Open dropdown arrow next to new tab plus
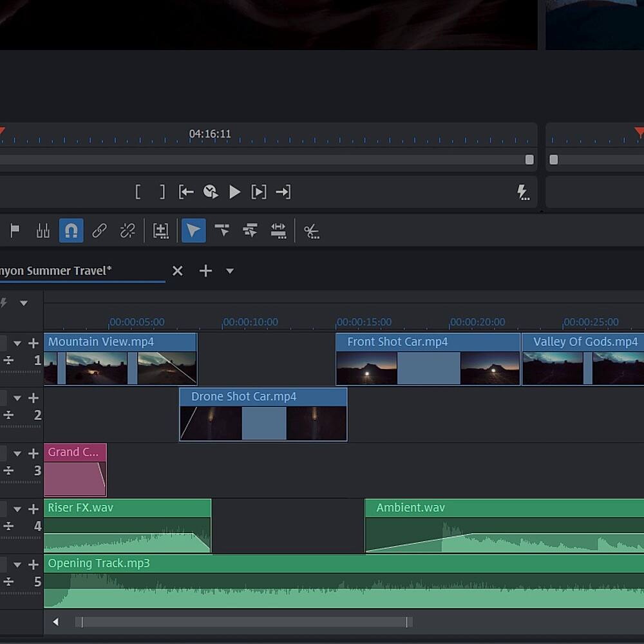 pyautogui.click(x=230, y=271)
